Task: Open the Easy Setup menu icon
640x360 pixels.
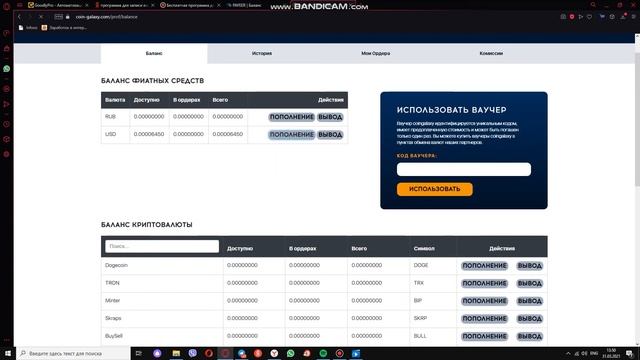Action: coord(633,17)
